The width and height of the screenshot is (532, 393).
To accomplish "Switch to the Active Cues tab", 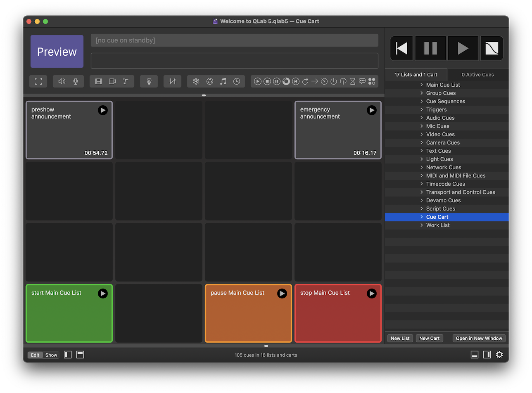I will [477, 75].
